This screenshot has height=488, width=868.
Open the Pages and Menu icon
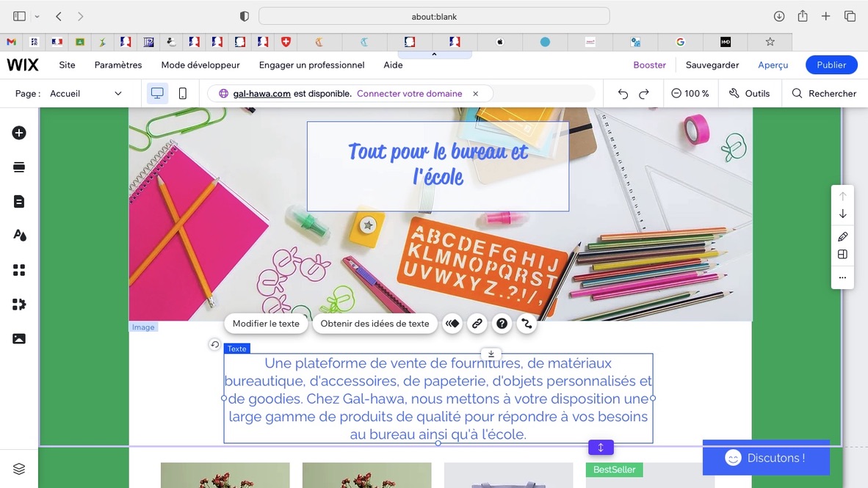19,201
